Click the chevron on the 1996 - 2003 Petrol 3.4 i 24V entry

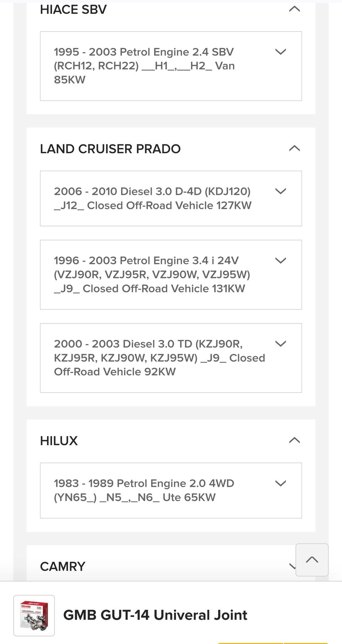[x=281, y=261]
